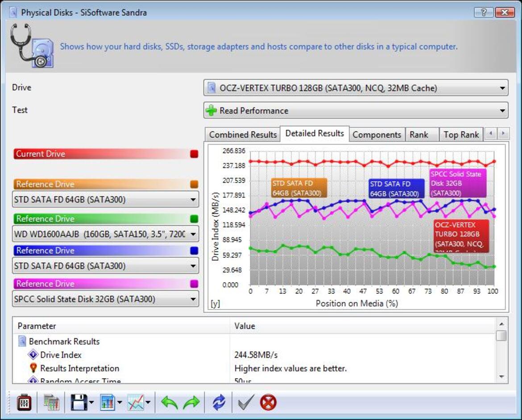
Task: Click the Value column header
Action: click(363, 326)
